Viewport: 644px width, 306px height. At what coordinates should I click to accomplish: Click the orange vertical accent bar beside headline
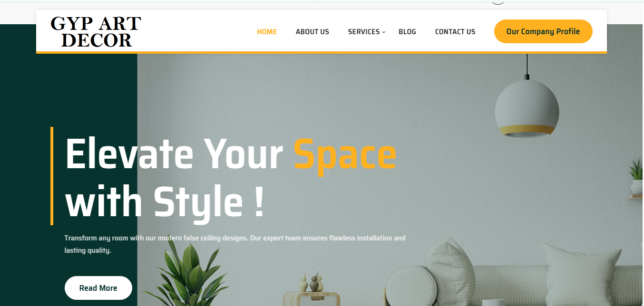point(52,176)
